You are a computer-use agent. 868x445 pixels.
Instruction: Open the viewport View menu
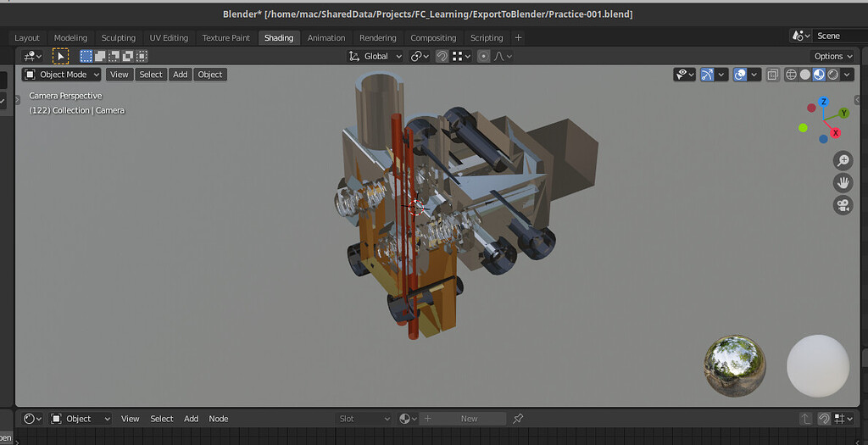(x=119, y=75)
